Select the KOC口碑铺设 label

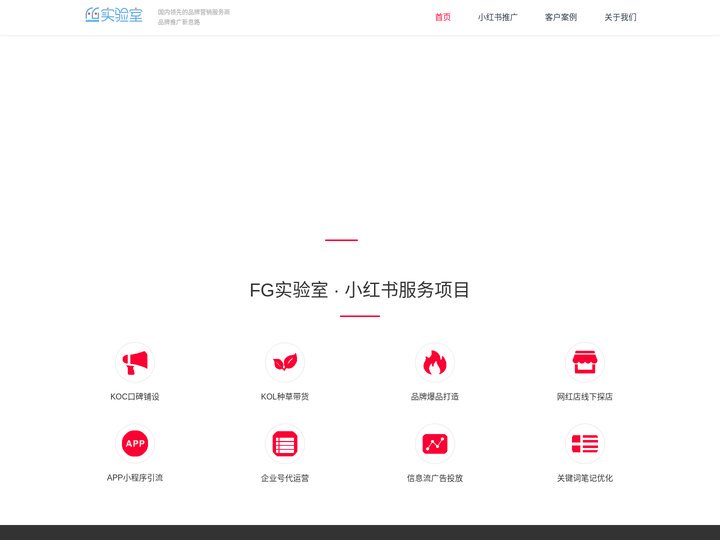[135, 397]
